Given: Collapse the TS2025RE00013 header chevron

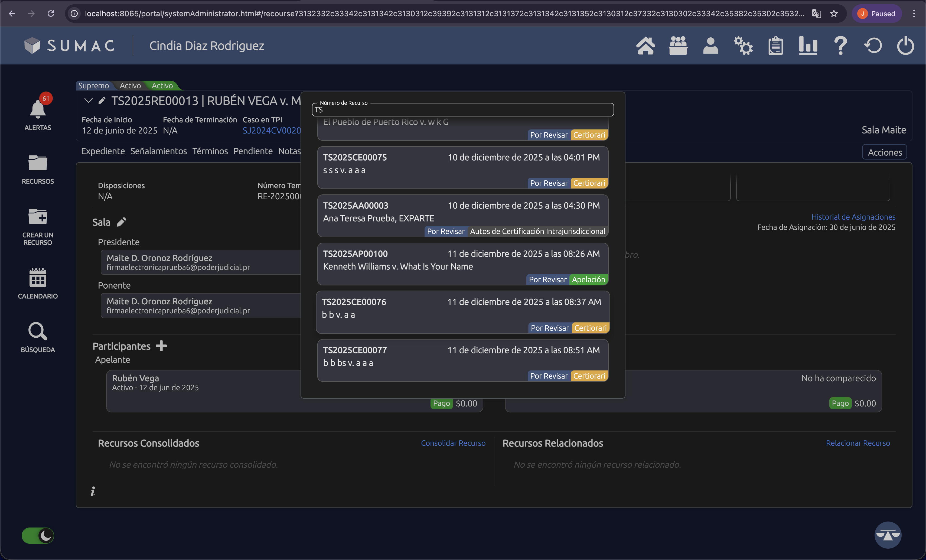Looking at the screenshot, I should coord(88,100).
